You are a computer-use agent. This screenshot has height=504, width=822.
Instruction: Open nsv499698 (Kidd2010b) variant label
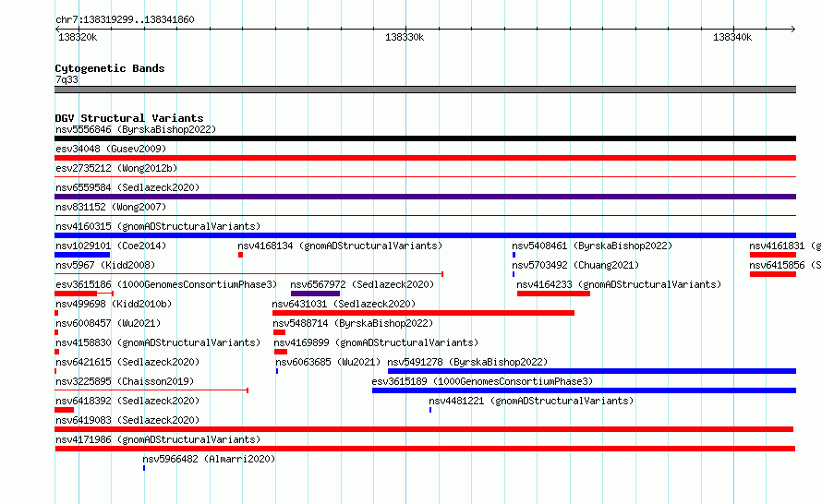tap(114, 304)
